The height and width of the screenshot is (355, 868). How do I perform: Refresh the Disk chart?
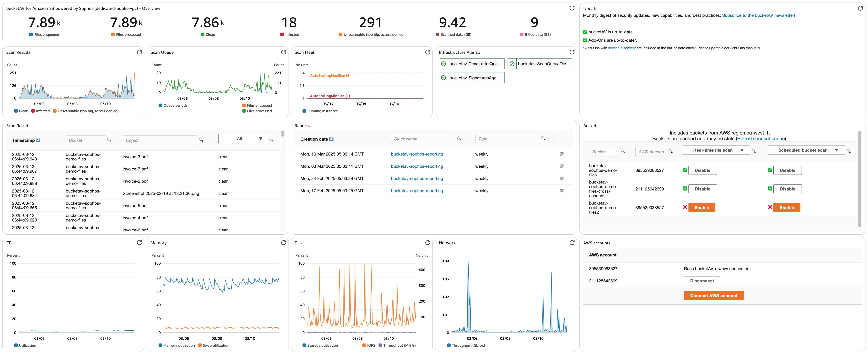click(x=428, y=242)
